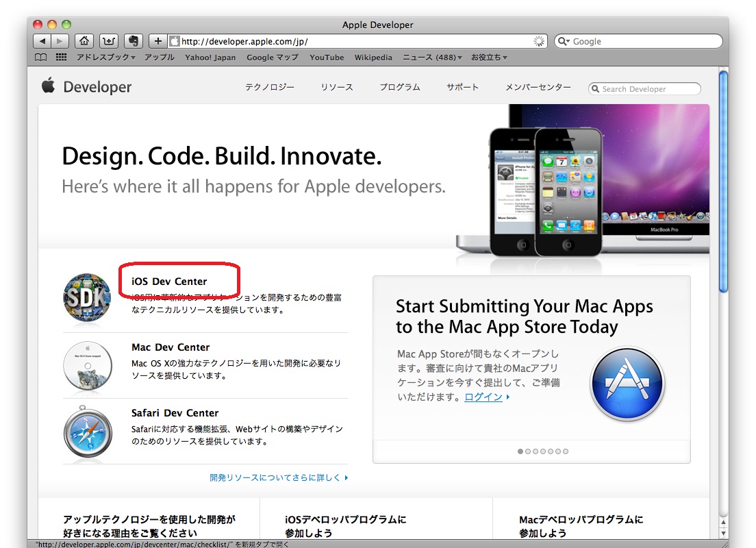Click the Evernote elephant toolbar icon
This screenshot has width=756, height=548.
coord(134,41)
